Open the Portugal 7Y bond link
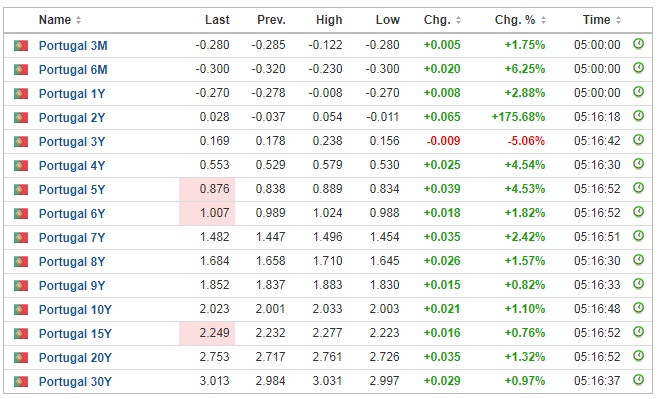Screen dimensions: 663x399 pyautogui.click(x=71, y=238)
